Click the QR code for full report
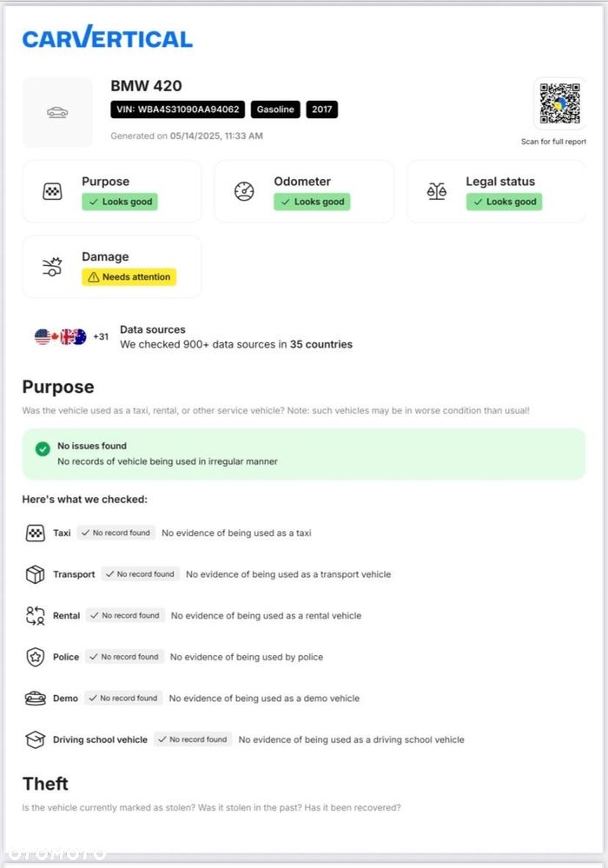The width and height of the screenshot is (608, 868). coord(559,104)
